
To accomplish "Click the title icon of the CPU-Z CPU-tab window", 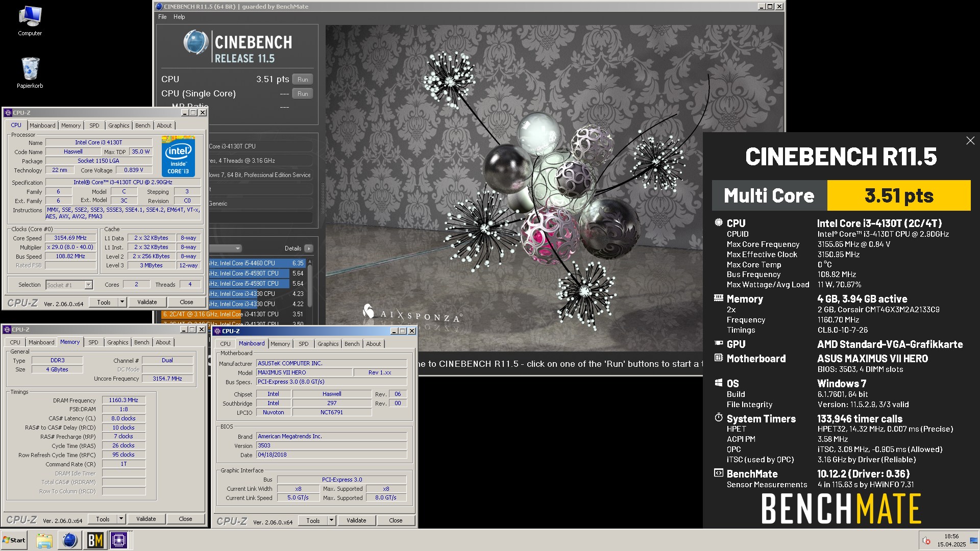I will click(8, 113).
